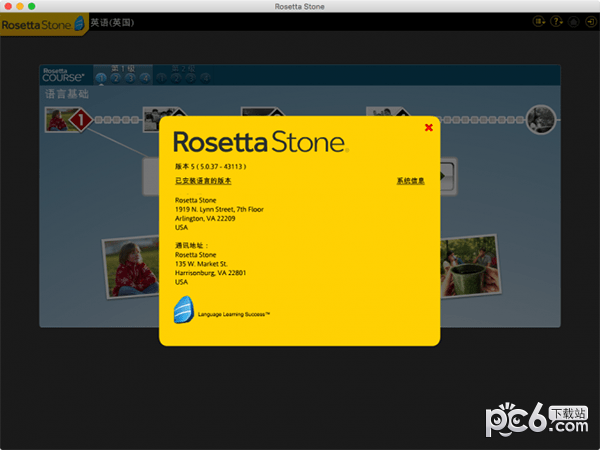This screenshot has width=600, height=450.
Task: Click the 1919 N. Lynn Street line
Action: [219, 209]
